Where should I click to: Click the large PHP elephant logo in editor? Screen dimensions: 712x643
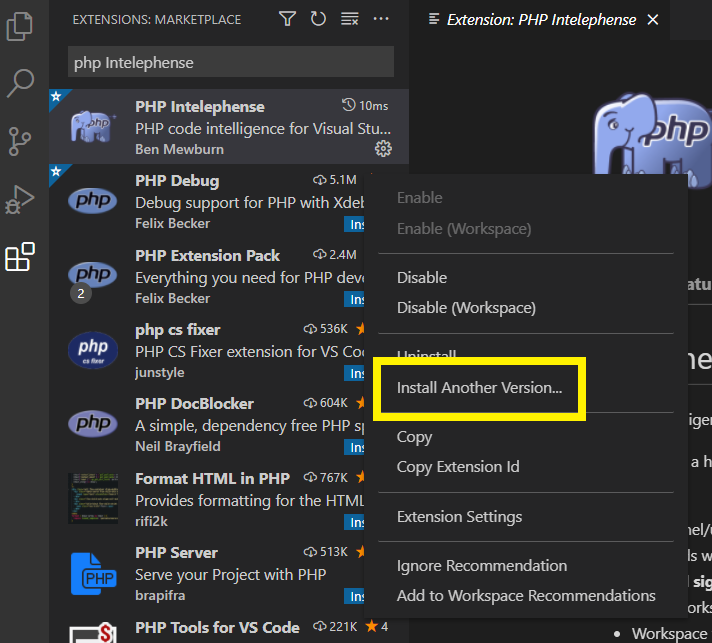tap(653, 135)
